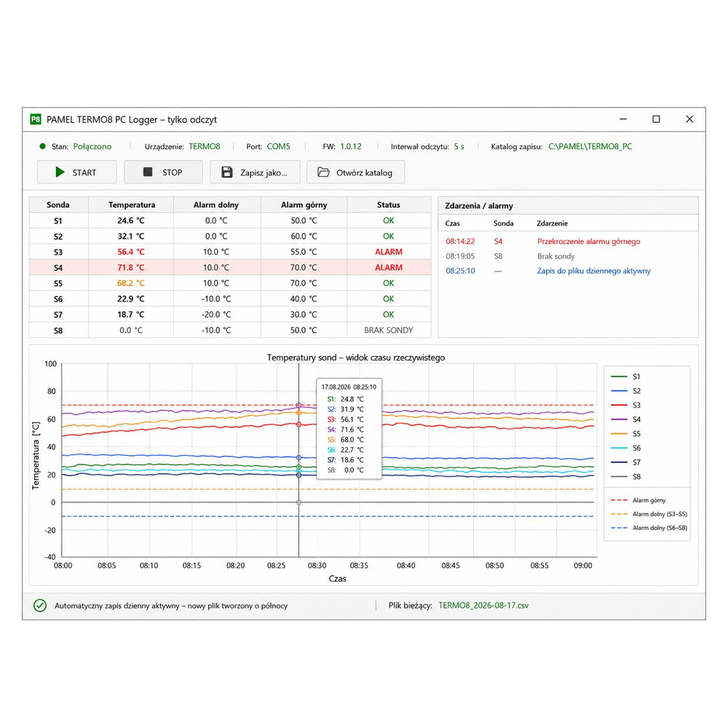Select the S1 probe row label
This screenshot has height=728, width=728.
coord(58,221)
